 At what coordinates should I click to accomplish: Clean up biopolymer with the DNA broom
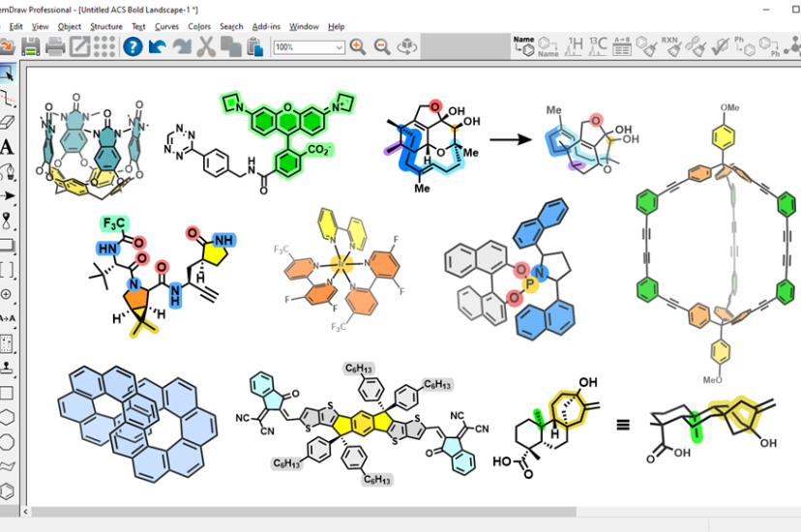pos(696,46)
